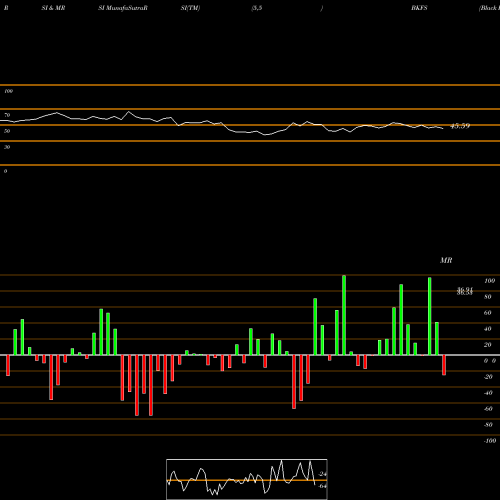
Task: Click the RSI value 45.59 label
Action: tap(460, 126)
